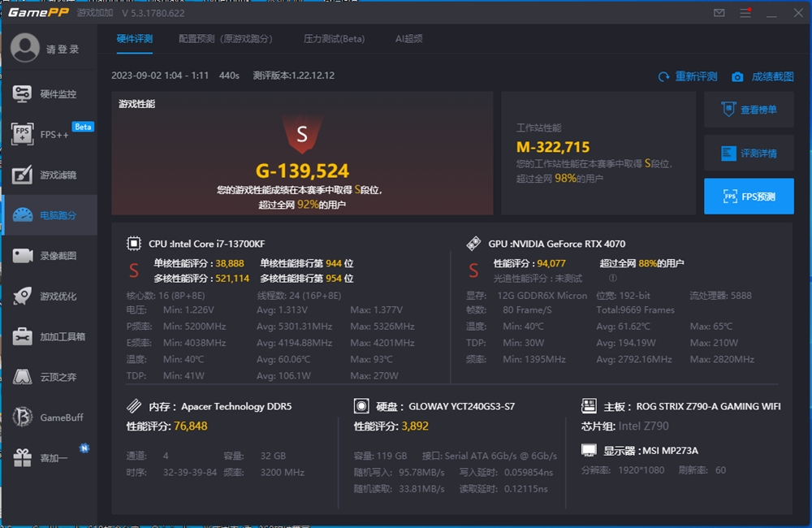Click the 评测详情 button

pos(749,153)
